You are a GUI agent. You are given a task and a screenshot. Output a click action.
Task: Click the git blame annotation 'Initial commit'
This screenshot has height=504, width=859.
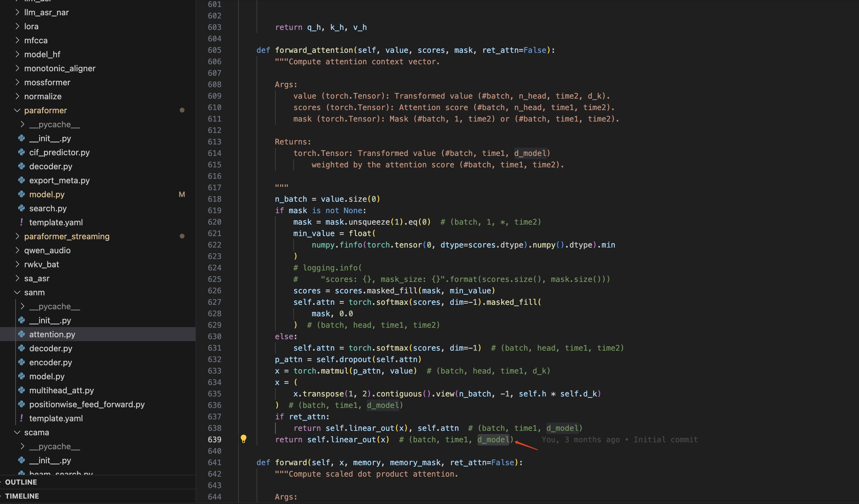click(x=665, y=439)
